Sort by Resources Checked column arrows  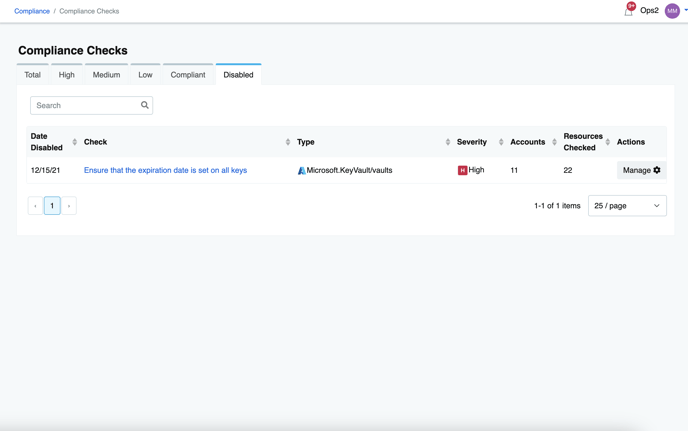click(608, 142)
